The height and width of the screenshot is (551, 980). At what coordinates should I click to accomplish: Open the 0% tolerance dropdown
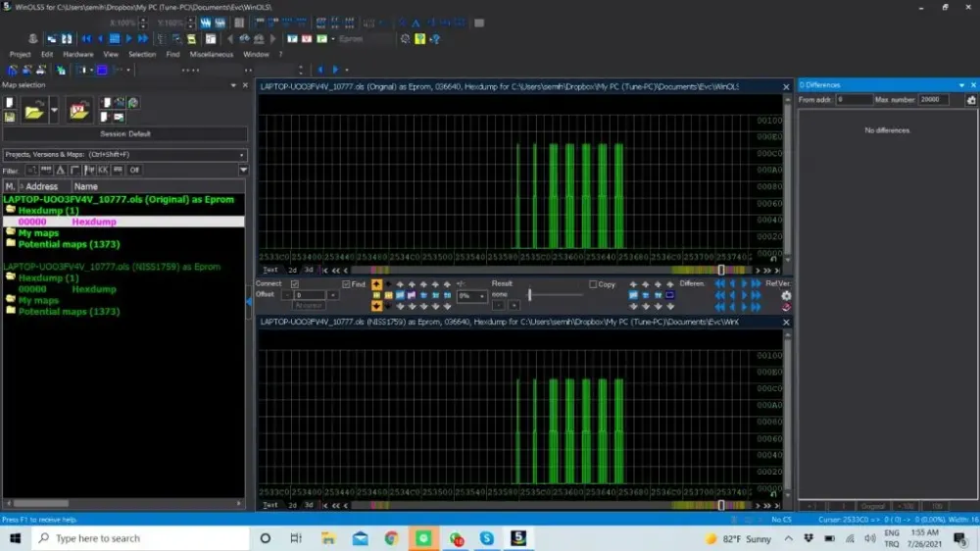click(472, 296)
